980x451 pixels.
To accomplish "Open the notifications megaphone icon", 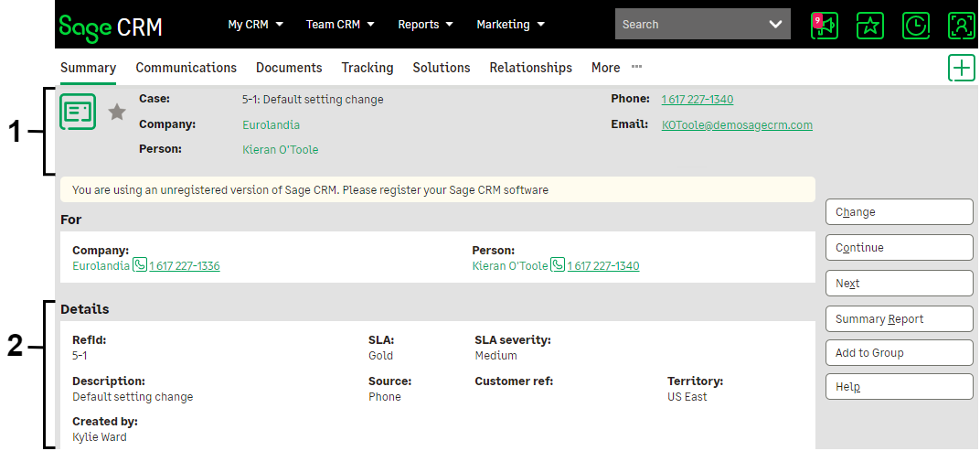I will click(825, 26).
